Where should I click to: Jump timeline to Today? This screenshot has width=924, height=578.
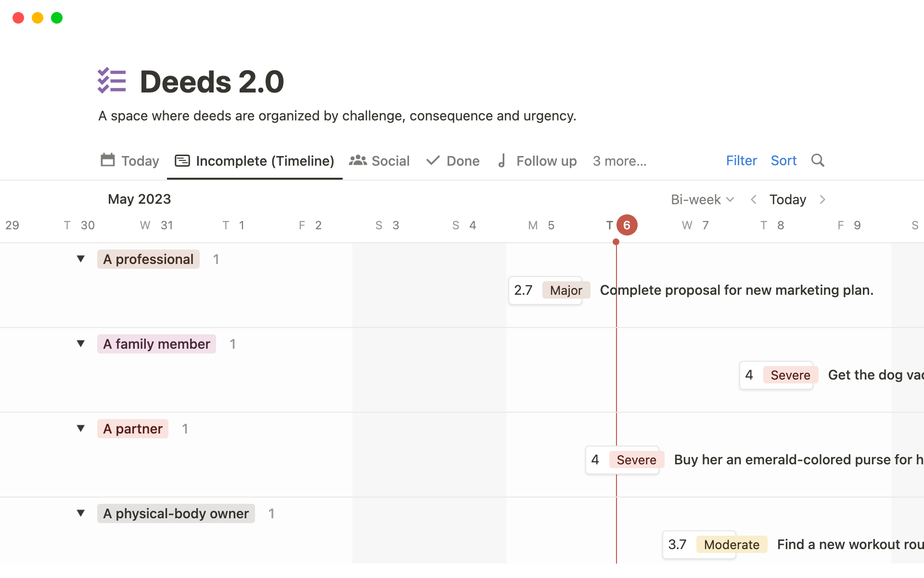(x=787, y=199)
